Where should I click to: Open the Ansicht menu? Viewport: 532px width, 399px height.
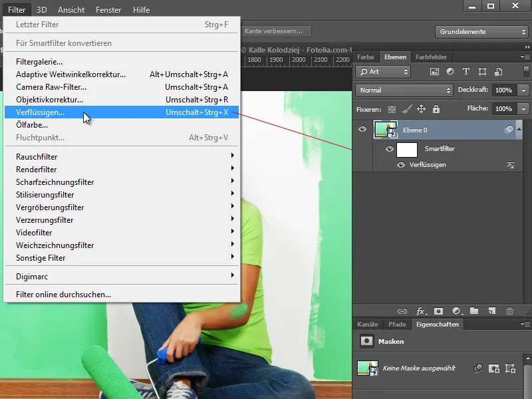[71, 10]
